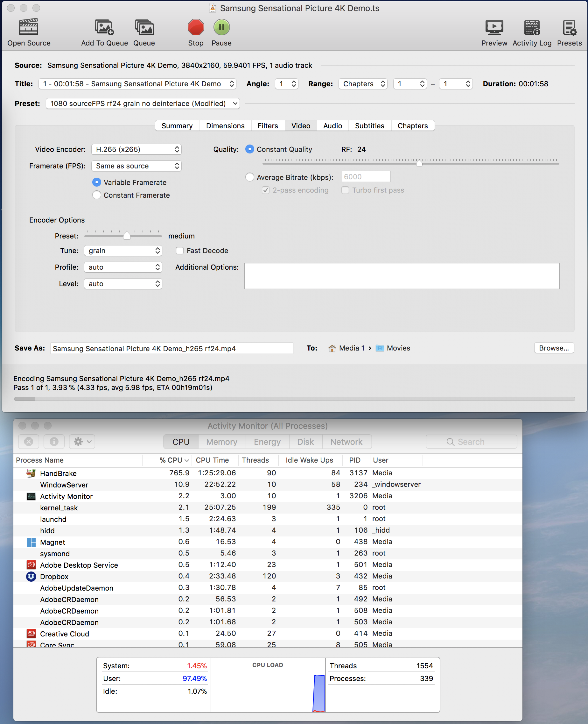Viewport: 588px width, 724px height.
Task: Open the Framerate (FPS) dropdown
Action: point(136,166)
